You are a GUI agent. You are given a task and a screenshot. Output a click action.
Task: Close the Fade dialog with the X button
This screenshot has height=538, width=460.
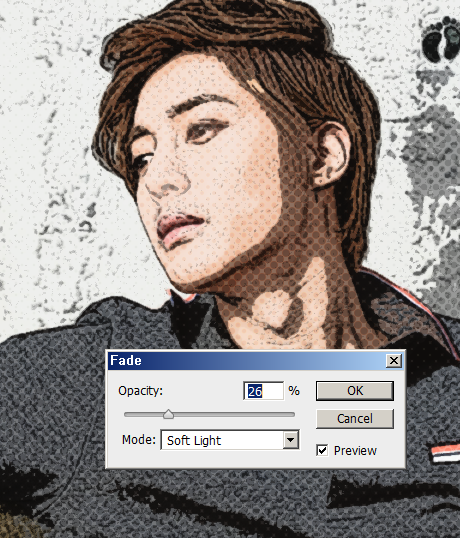pyautogui.click(x=394, y=360)
